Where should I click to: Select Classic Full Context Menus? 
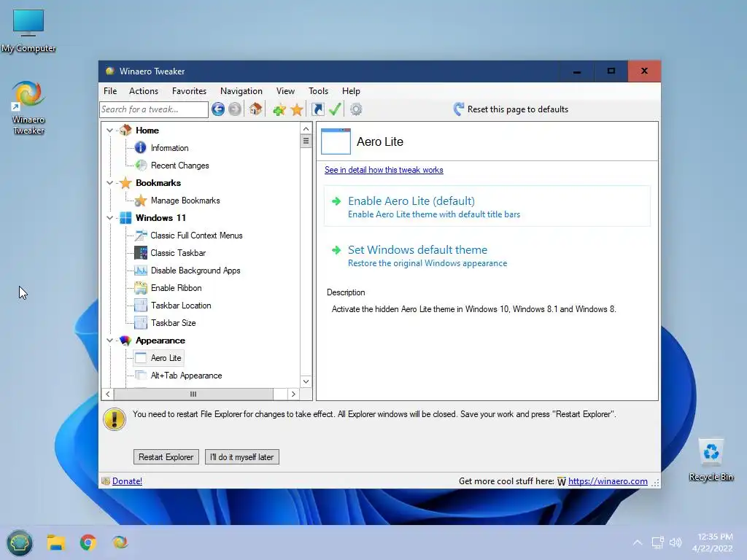click(x=196, y=236)
